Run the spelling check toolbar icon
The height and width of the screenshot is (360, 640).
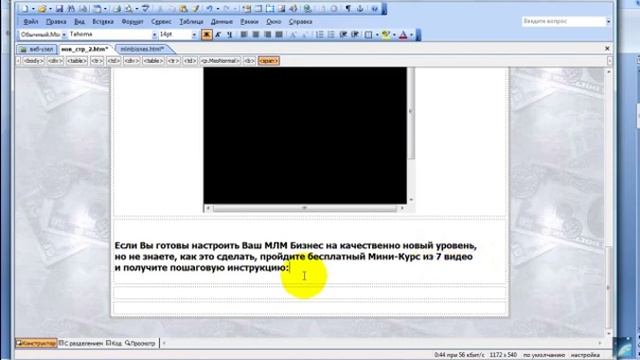click(145, 9)
